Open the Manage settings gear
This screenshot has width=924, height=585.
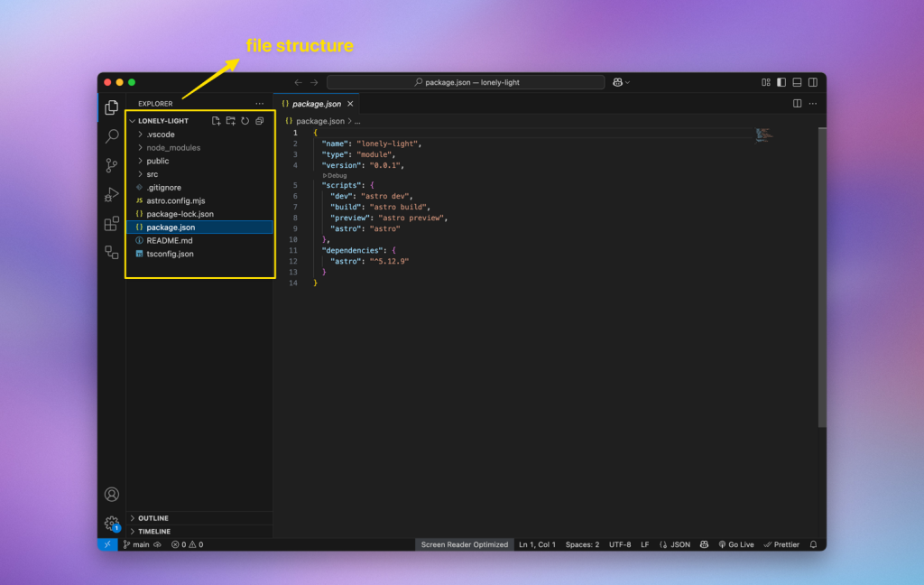click(112, 524)
